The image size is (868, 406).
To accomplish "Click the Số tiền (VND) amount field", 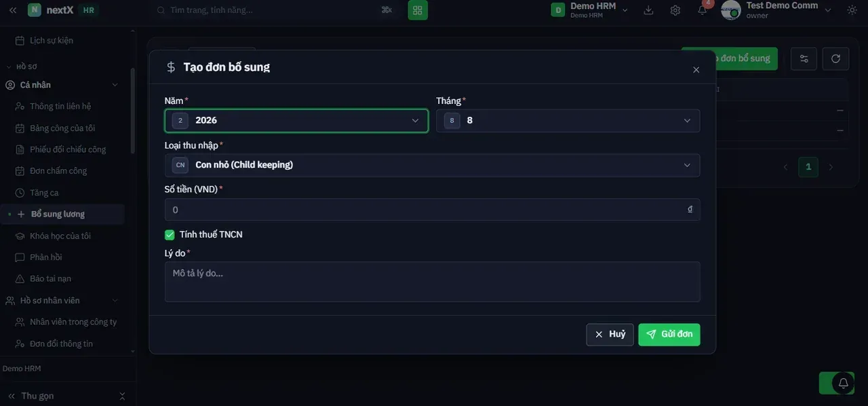I will [433, 210].
